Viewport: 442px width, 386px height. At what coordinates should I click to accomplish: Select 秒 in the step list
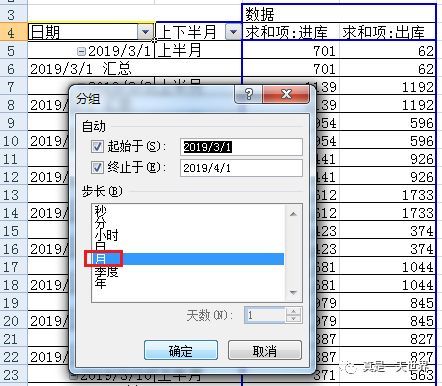(x=100, y=211)
